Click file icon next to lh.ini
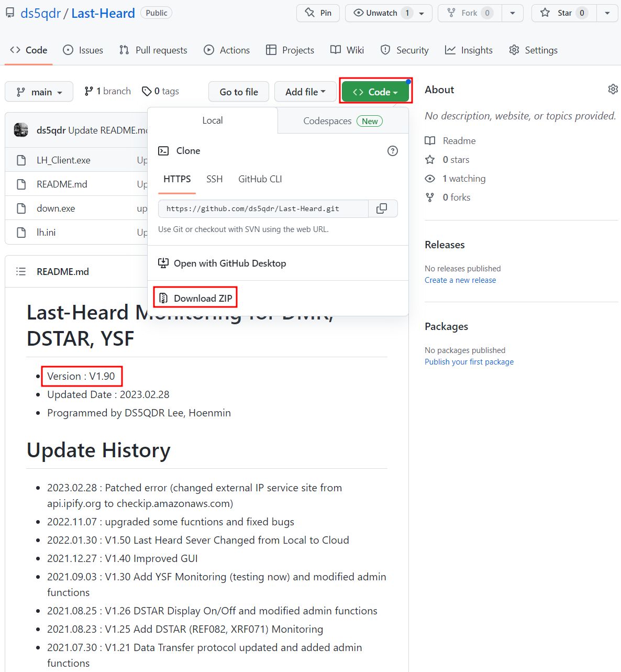This screenshot has width=621, height=672. tap(21, 233)
